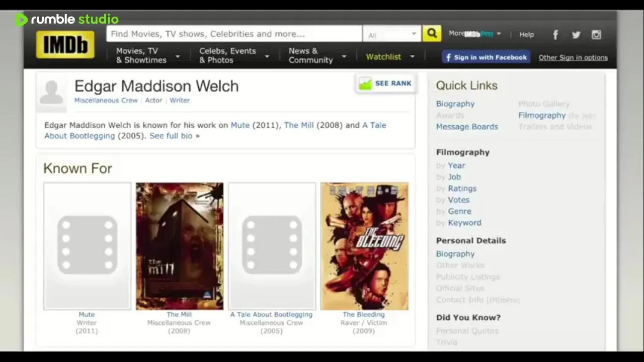
Task: Open the Watchlist menu
Action: pos(390,57)
